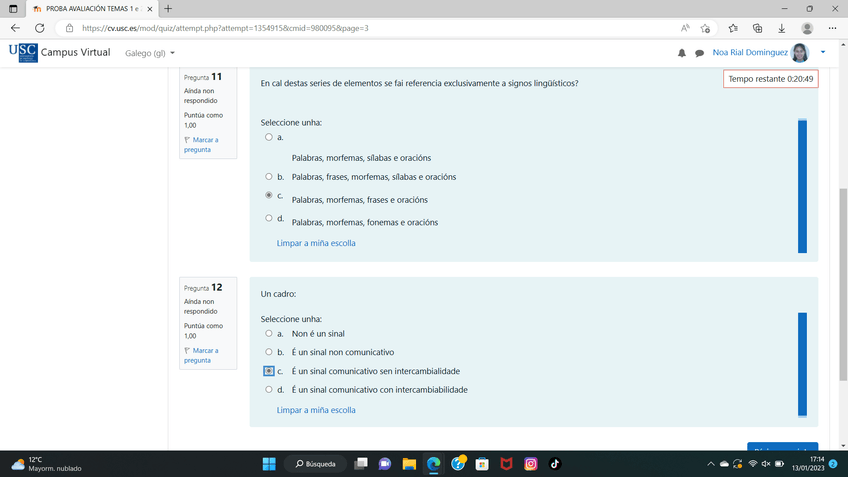This screenshot has height=477, width=848.
Task: Show hidden icons in the system tray
Action: click(711, 464)
